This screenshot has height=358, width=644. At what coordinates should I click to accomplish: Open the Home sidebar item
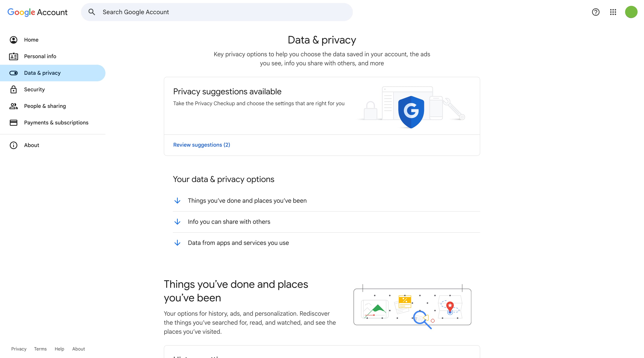(x=31, y=40)
